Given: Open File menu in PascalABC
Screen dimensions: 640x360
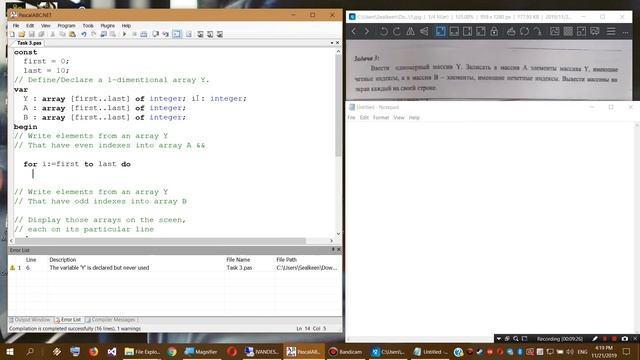Looking at the screenshot, I should [16, 25].
